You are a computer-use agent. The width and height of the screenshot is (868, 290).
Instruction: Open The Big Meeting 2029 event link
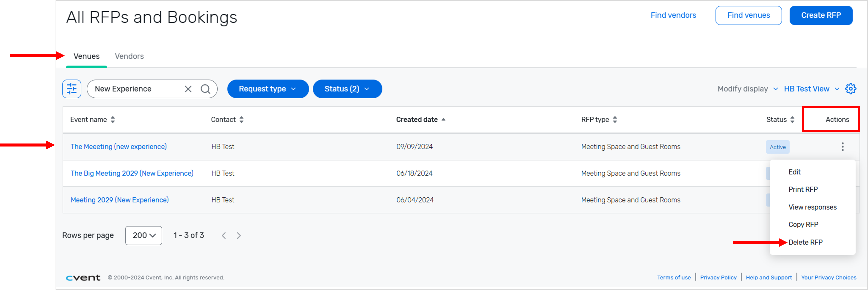(x=132, y=173)
